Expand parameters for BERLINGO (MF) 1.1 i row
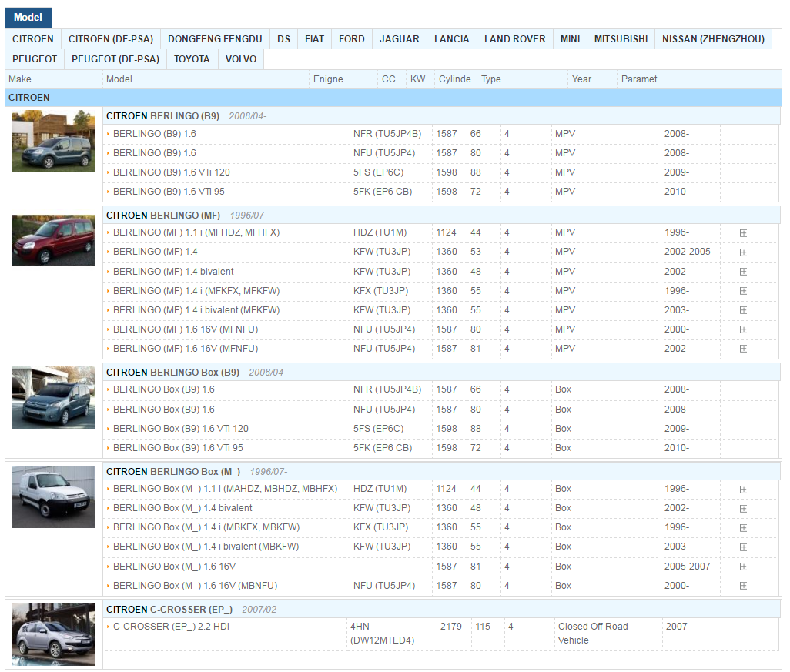 click(743, 233)
